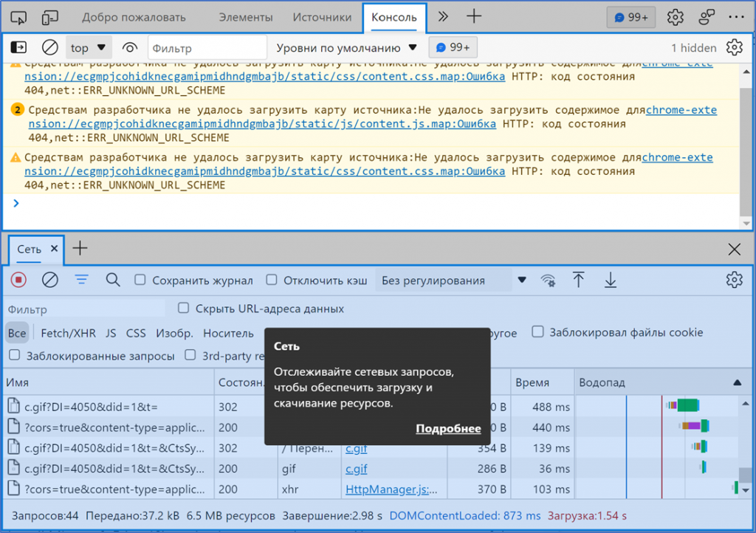Click the export HAR download arrow icon

611,280
